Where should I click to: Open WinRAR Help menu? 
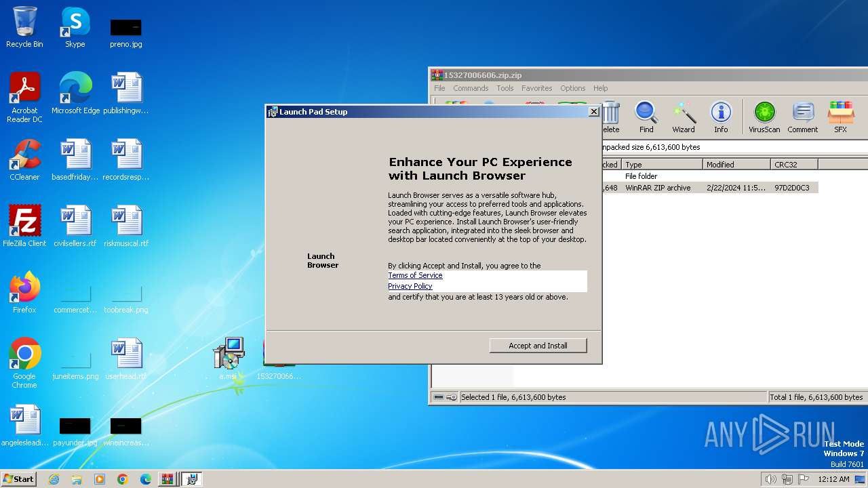(x=600, y=88)
